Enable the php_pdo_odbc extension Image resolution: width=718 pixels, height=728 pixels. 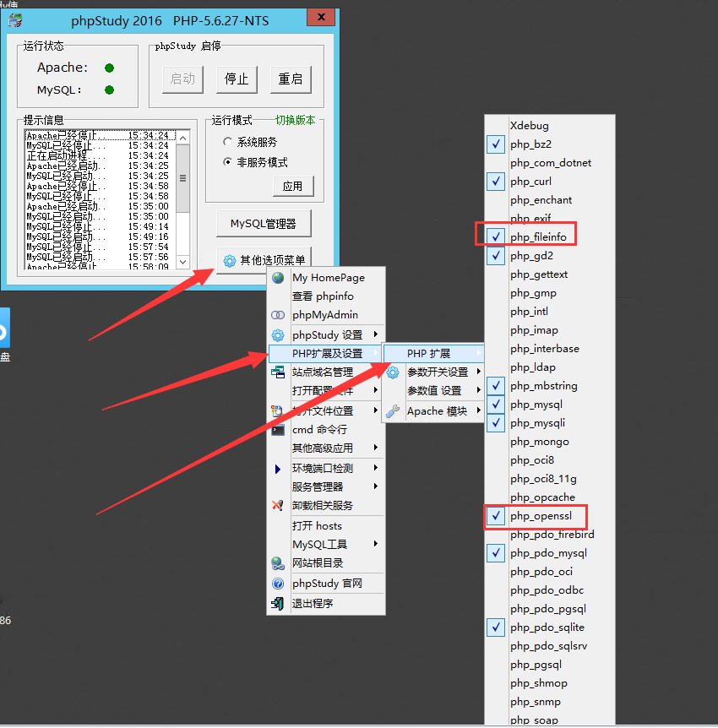pyautogui.click(x=550, y=590)
